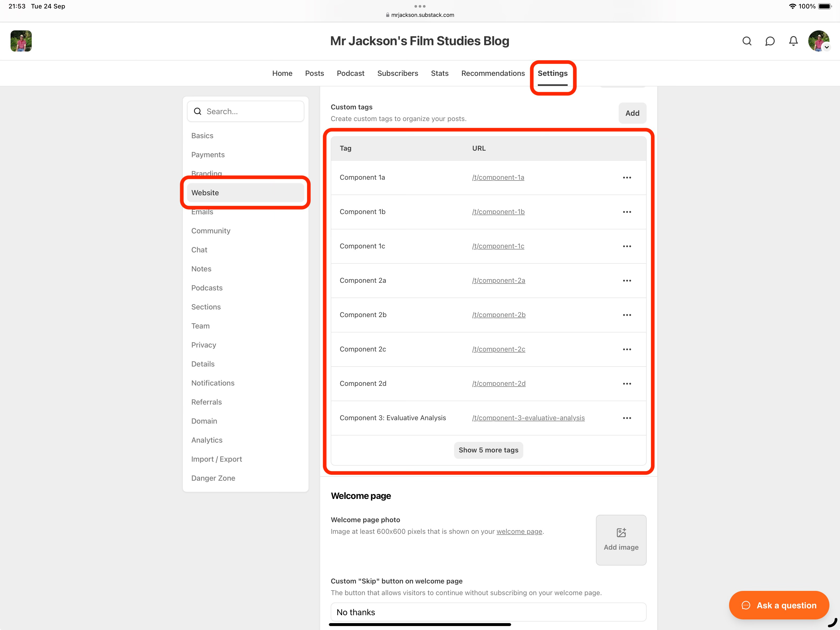
Task: Open the Recommendations tab
Action: pos(493,73)
